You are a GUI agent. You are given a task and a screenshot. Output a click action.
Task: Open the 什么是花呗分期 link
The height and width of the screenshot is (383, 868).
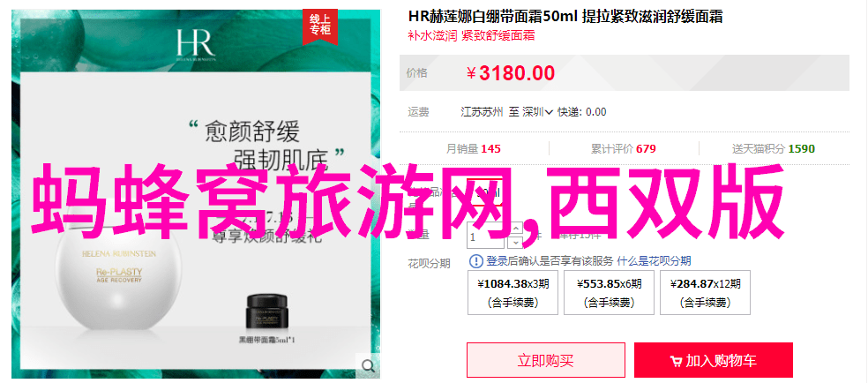(655, 261)
